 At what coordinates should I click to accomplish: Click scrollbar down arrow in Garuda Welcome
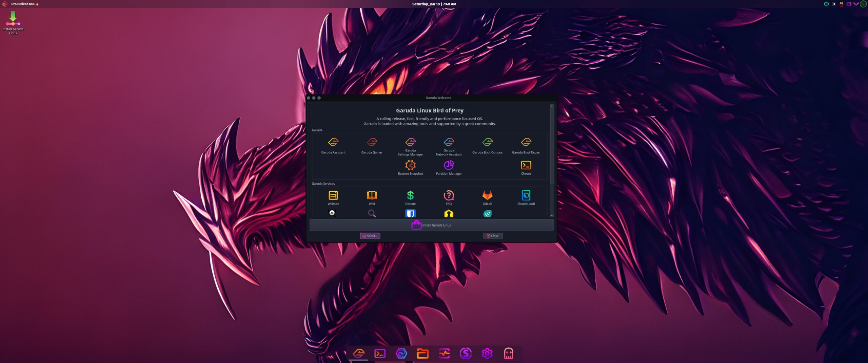point(552,215)
